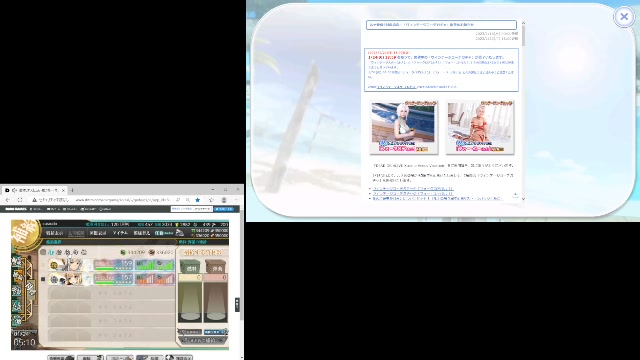Open the first blue link in the news list

tap(412, 189)
